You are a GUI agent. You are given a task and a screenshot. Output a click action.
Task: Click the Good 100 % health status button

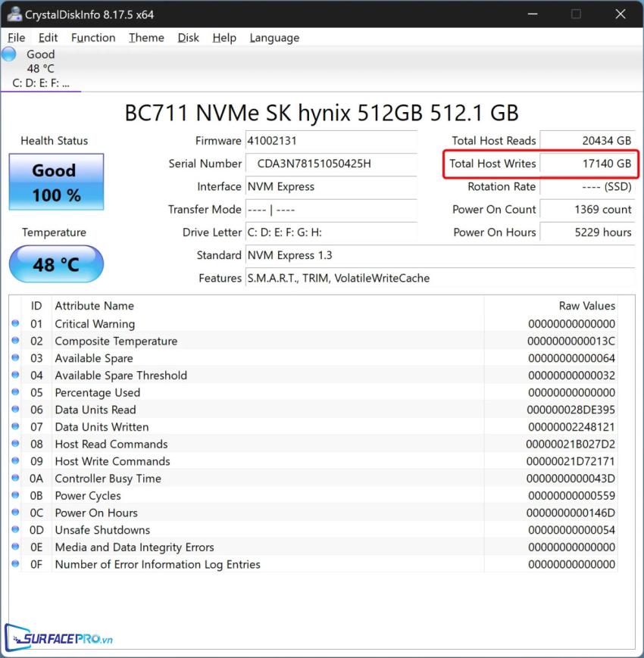pyautogui.click(x=56, y=182)
